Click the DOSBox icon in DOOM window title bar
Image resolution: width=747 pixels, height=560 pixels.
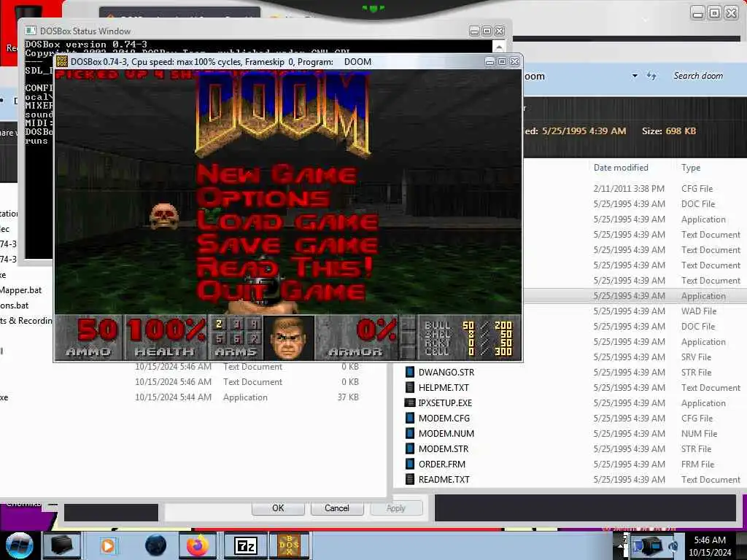[62, 61]
